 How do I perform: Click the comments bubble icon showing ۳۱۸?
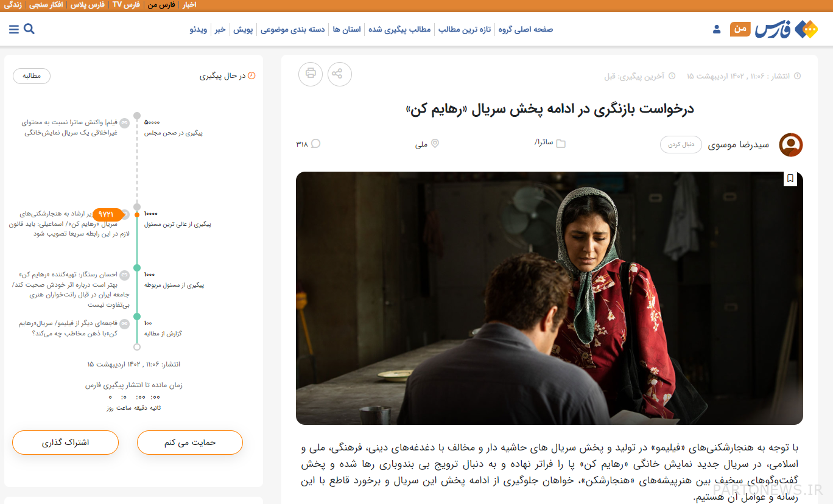[315, 144]
